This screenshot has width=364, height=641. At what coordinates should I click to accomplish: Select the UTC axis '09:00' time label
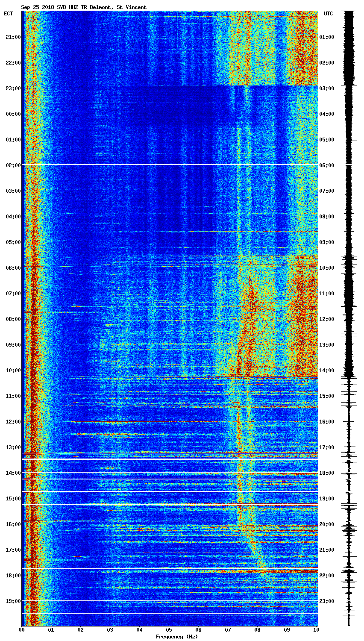click(327, 242)
